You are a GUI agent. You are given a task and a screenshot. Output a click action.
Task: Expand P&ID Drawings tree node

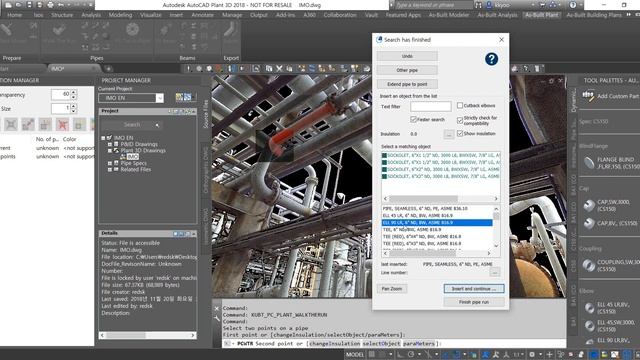click(110, 144)
